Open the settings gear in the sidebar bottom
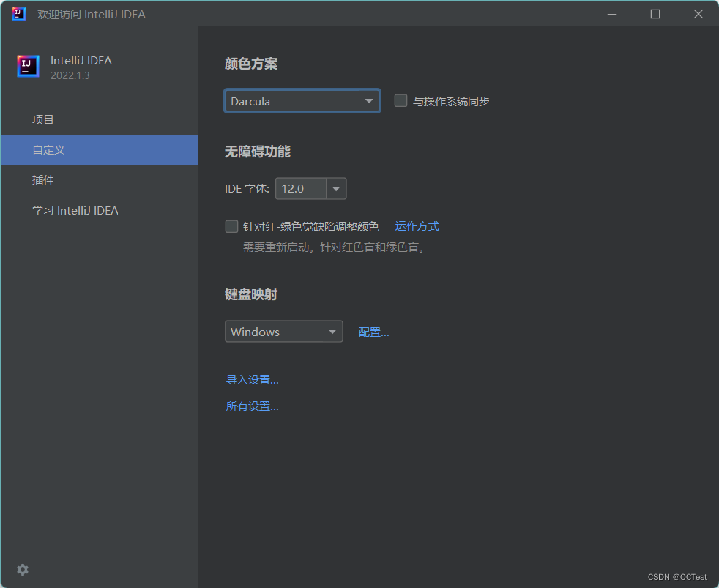 [x=23, y=570]
